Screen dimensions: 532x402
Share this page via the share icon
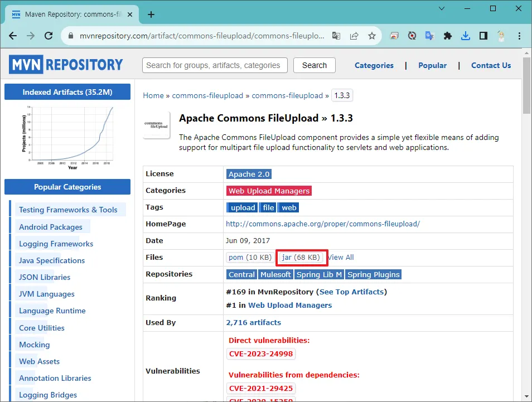(x=354, y=36)
